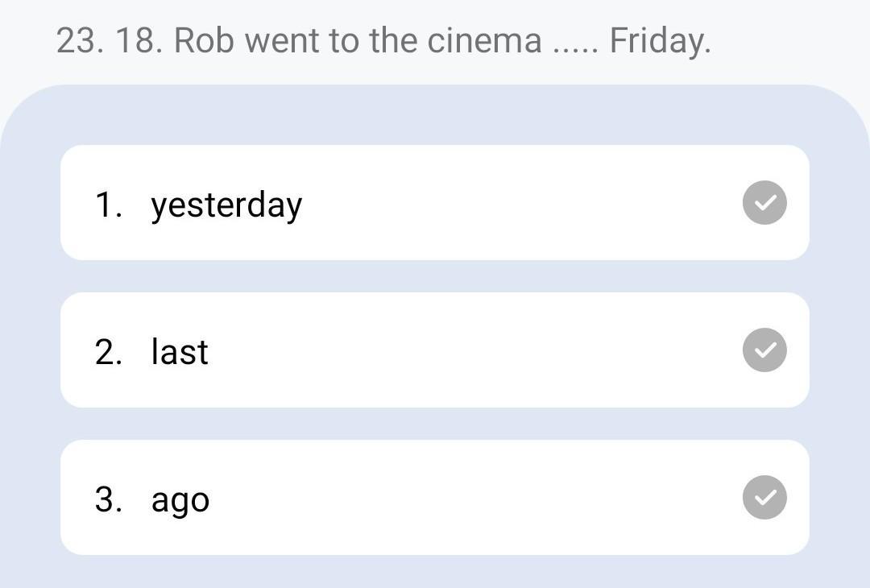Click the "1." option number
Image resolution: width=870 pixels, height=588 pixels.
(109, 205)
